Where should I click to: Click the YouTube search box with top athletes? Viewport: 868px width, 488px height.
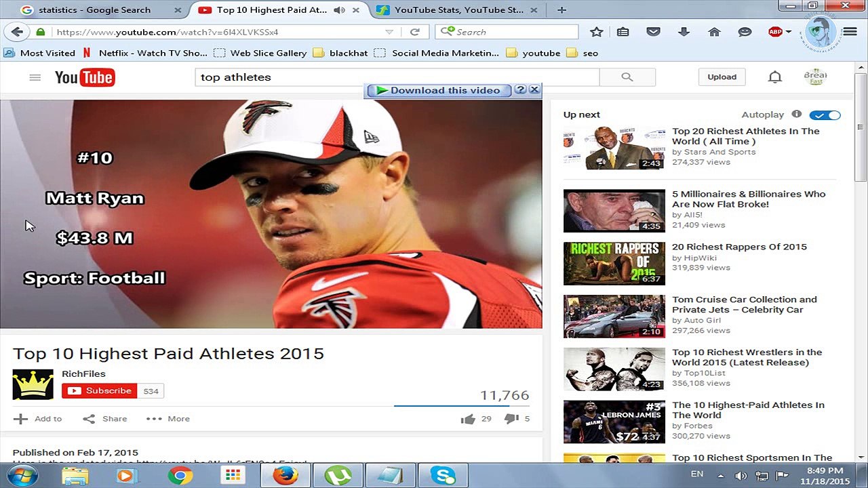pyautogui.click(x=397, y=77)
